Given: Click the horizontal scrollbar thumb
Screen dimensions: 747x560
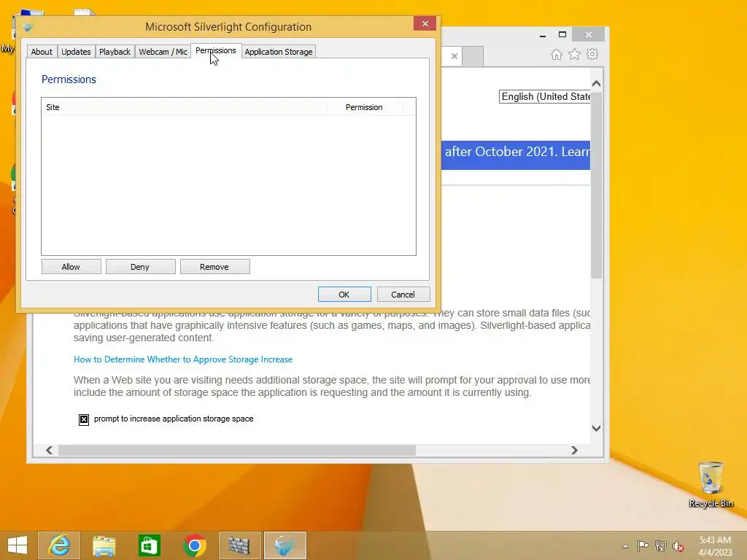Looking at the screenshot, I should (237, 450).
